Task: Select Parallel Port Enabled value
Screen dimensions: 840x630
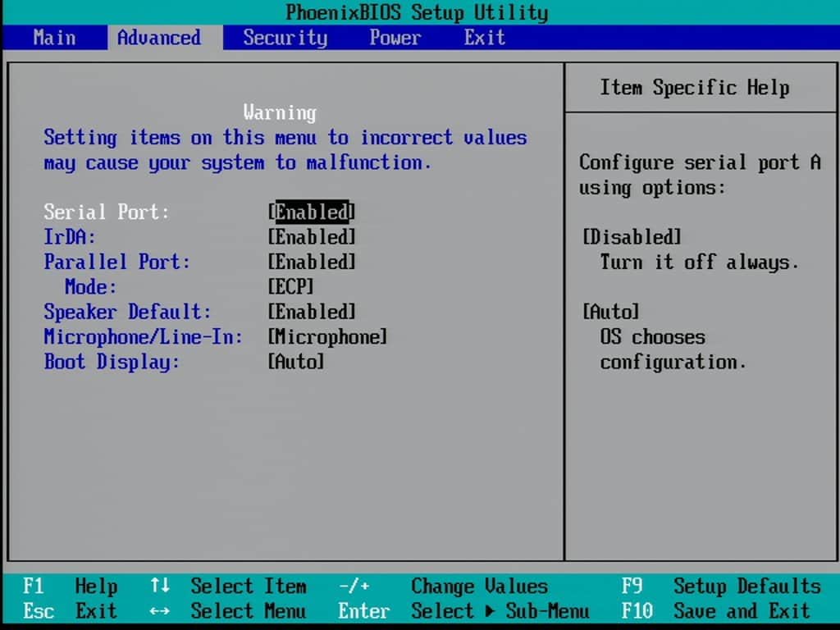Action: [x=311, y=262]
